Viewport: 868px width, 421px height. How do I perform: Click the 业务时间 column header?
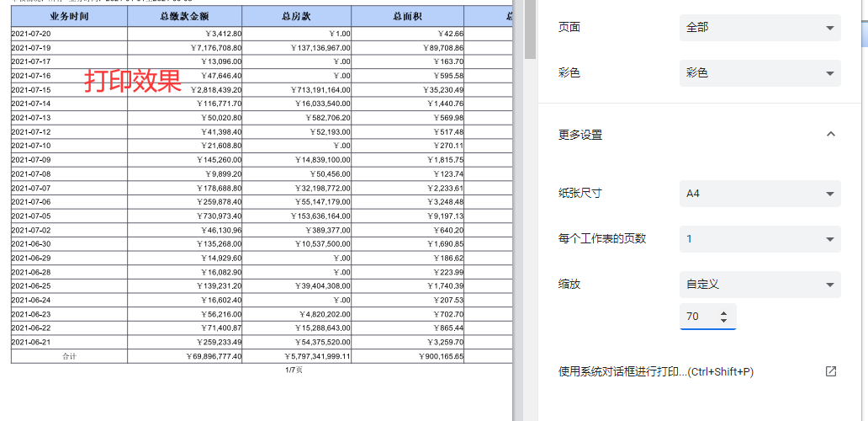(69, 16)
